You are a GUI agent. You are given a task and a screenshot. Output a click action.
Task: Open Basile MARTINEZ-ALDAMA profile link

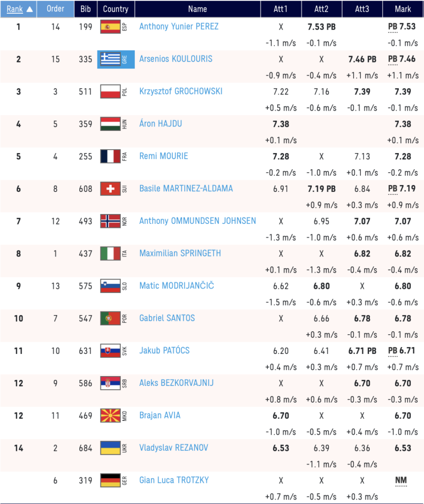[x=186, y=189]
